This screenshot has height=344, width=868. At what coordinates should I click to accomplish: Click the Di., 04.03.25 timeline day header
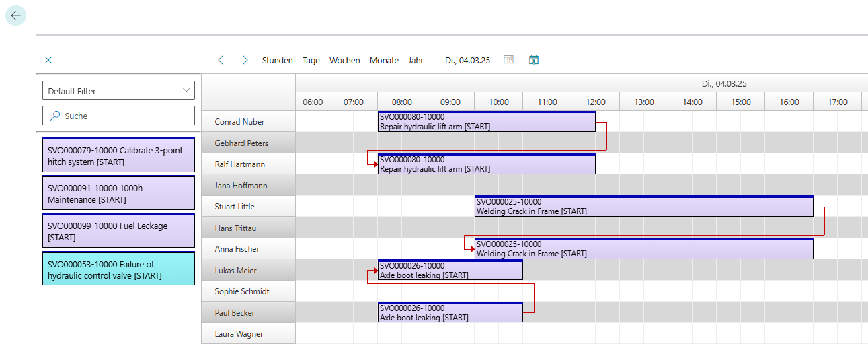pos(724,84)
